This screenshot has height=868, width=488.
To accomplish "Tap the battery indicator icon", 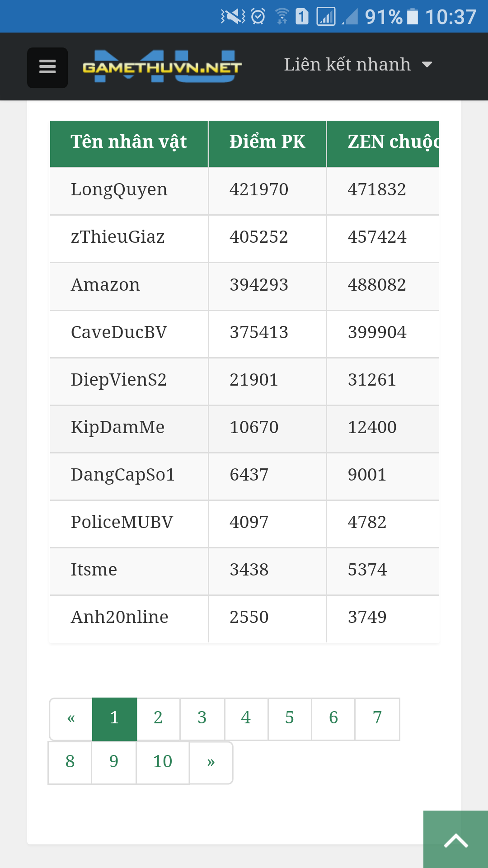I will (413, 17).
